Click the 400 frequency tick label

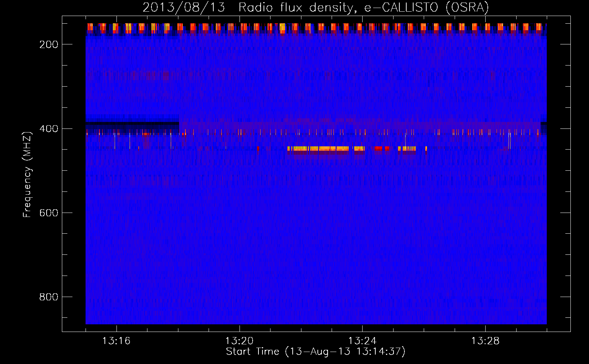tap(49, 129)
